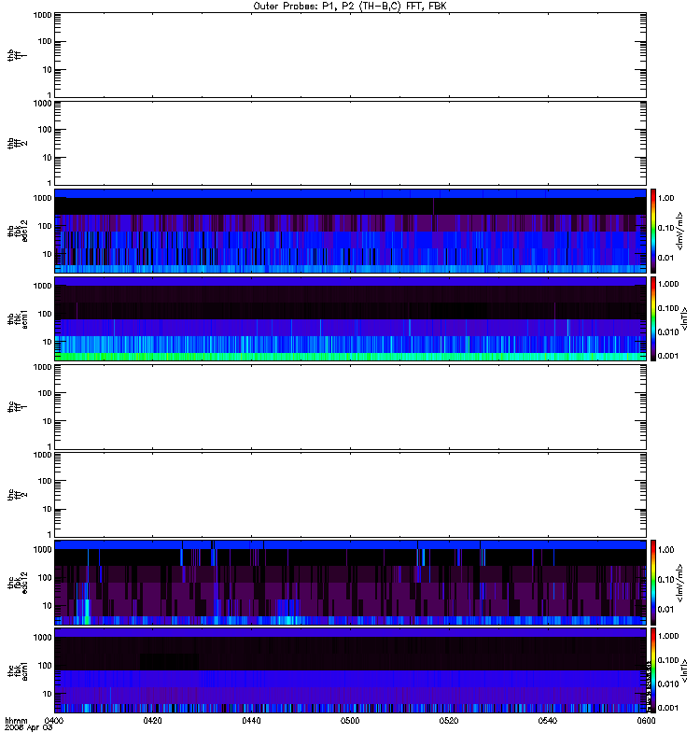Click the 0420 time axis label
700x747 pixels.
point(152,721)
